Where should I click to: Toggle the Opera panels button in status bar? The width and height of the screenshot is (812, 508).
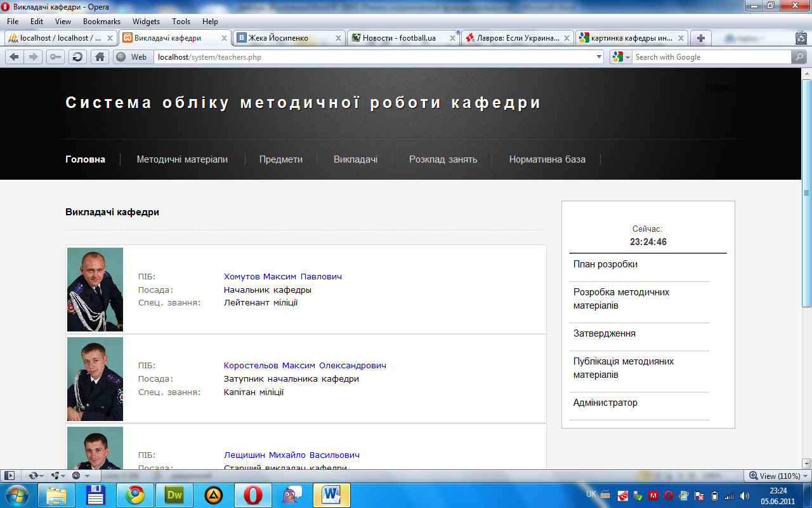[10, 476]
